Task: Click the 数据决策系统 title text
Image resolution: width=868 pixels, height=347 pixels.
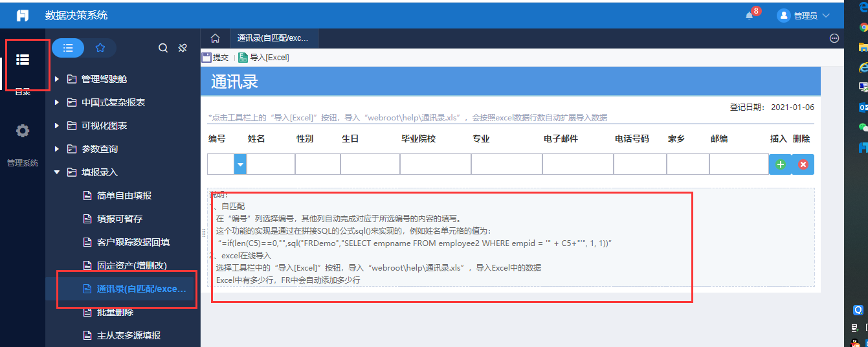Action: click(x=76, y=16)
